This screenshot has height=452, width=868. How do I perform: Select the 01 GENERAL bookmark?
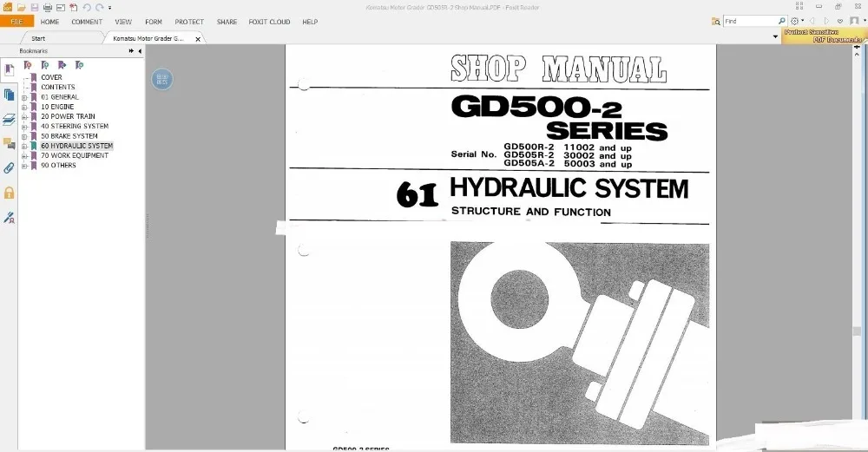coord(60,97)
